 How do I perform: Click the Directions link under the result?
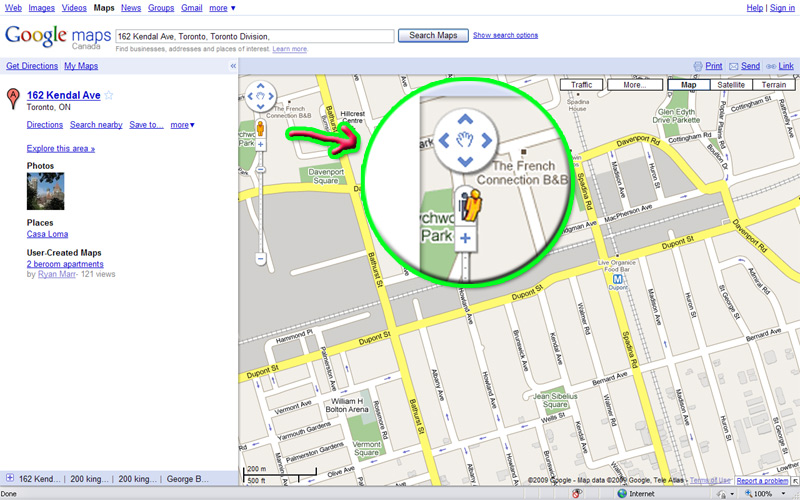[x=45, y=124]
